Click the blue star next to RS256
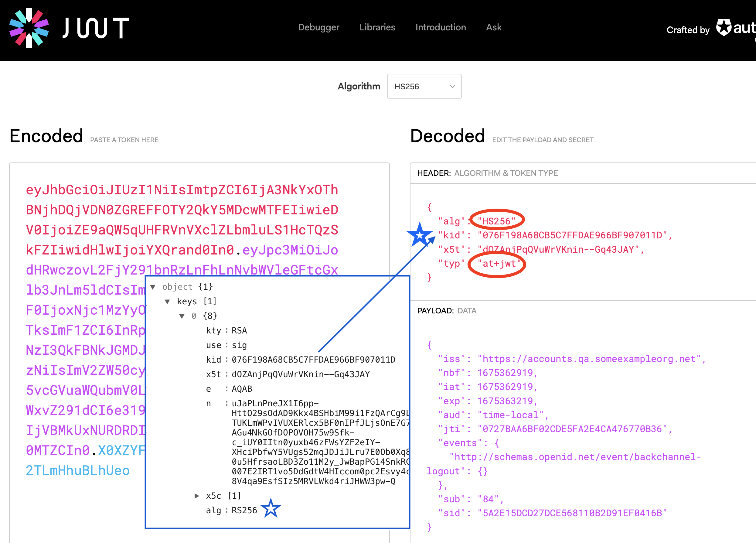 tap(272, 508)
